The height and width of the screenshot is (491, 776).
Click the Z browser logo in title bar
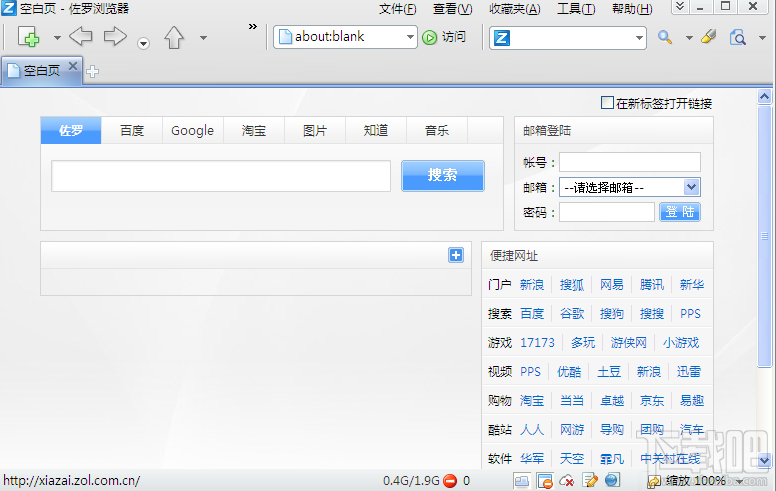[9, 8]
